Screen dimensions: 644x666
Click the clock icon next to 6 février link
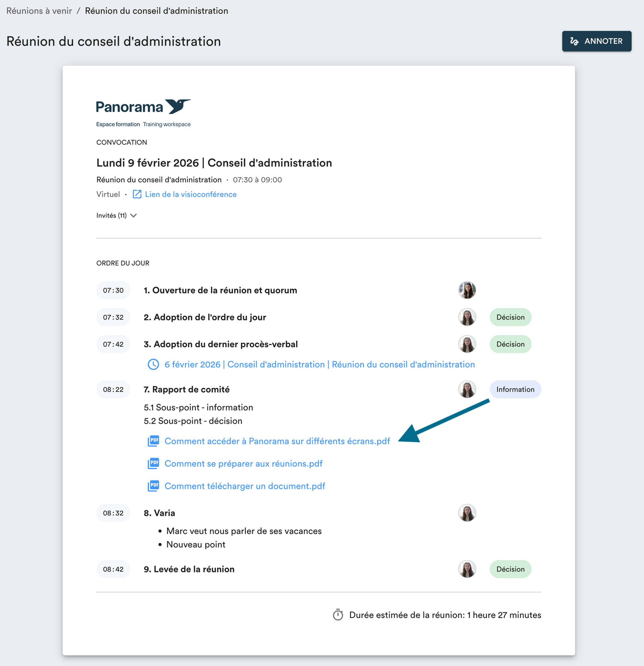coord(153,365)
